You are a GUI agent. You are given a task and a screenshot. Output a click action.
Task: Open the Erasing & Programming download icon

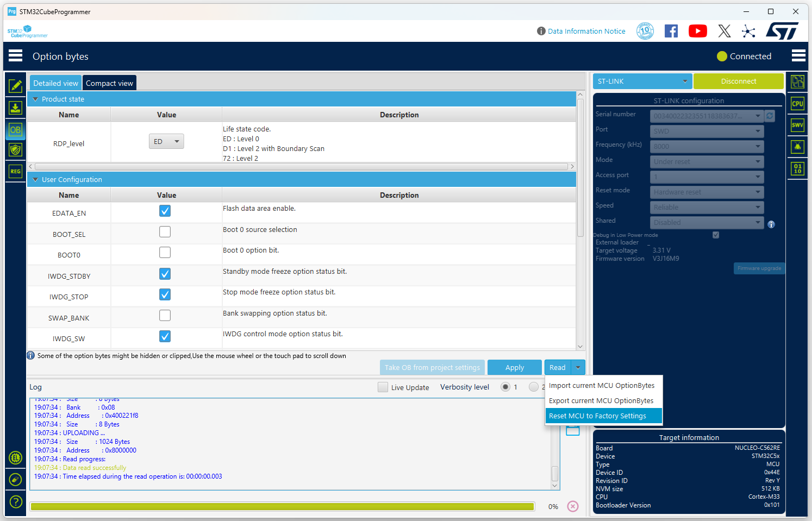coord(15,108)
